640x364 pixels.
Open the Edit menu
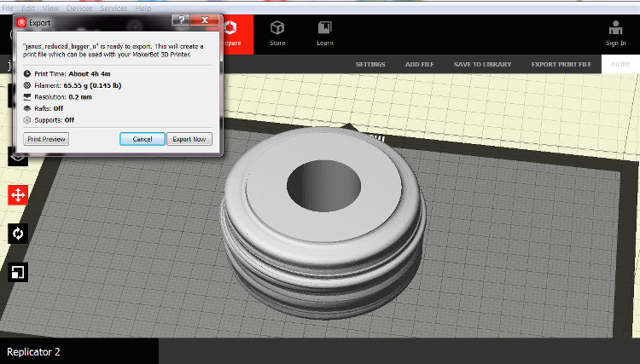point(28,9)
